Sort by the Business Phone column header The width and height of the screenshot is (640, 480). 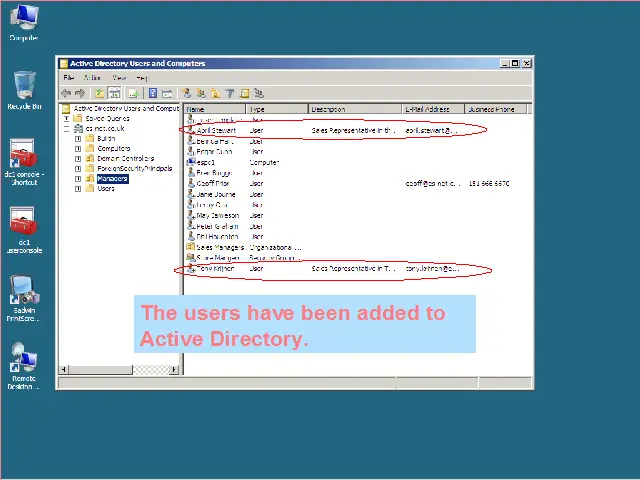pyautogui.click(x=496, y=109)
